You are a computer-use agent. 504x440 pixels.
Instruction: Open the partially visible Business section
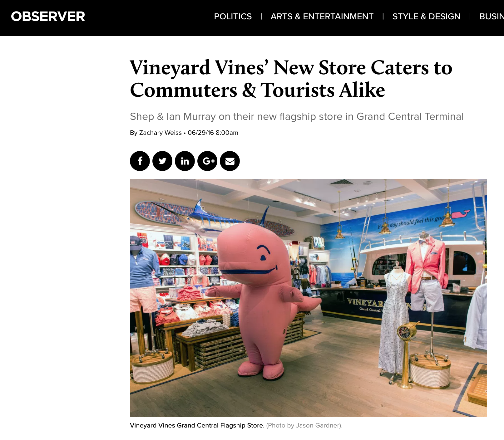coord(492,17)
